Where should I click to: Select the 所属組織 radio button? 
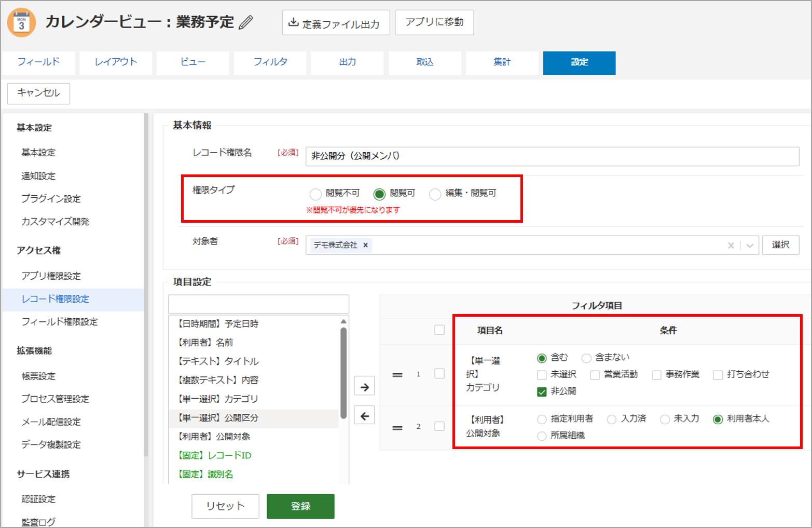click(542, 436)
